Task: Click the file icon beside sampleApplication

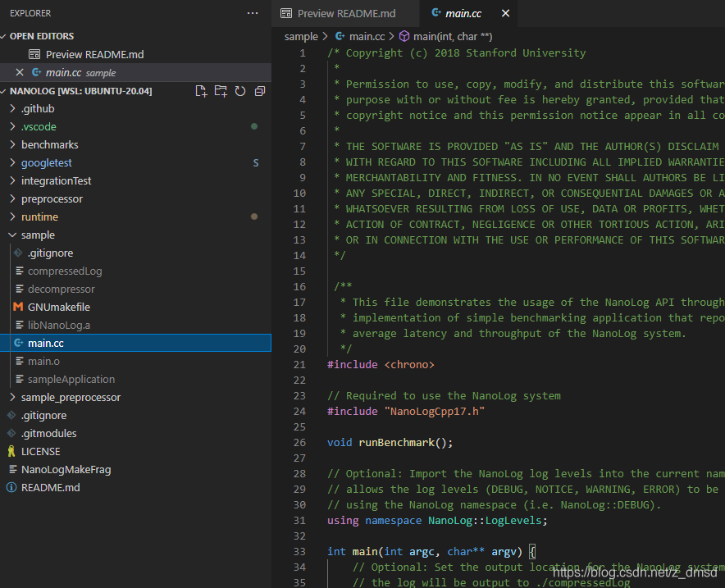Action: pos(20,379)
